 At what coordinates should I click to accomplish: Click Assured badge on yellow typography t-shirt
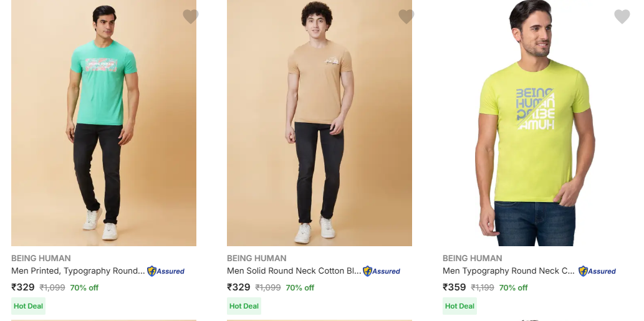597,271
